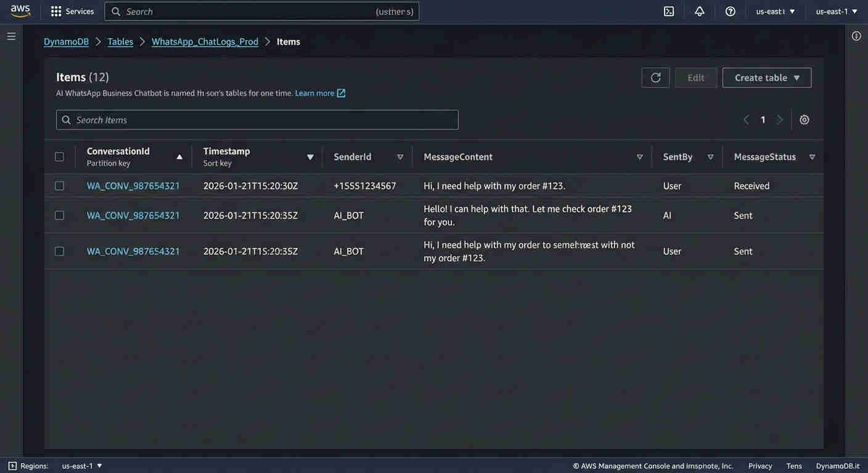Click the page number 1
Image resolution: width=868 pixels, height=473 pixels.
tap(763, 120)
